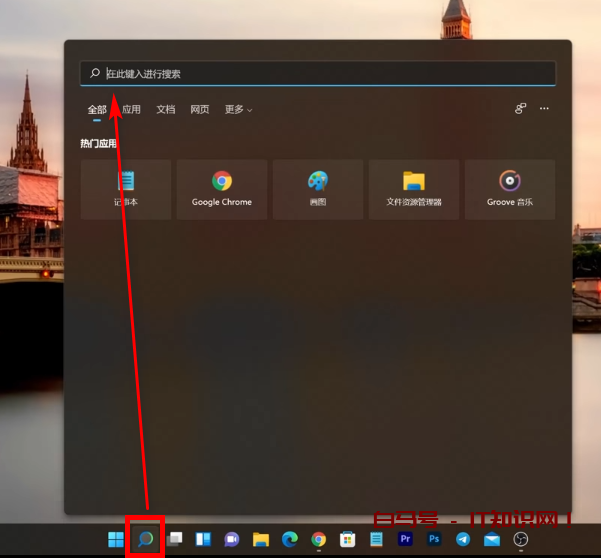Click the Windows Start button

click(116, 540)
